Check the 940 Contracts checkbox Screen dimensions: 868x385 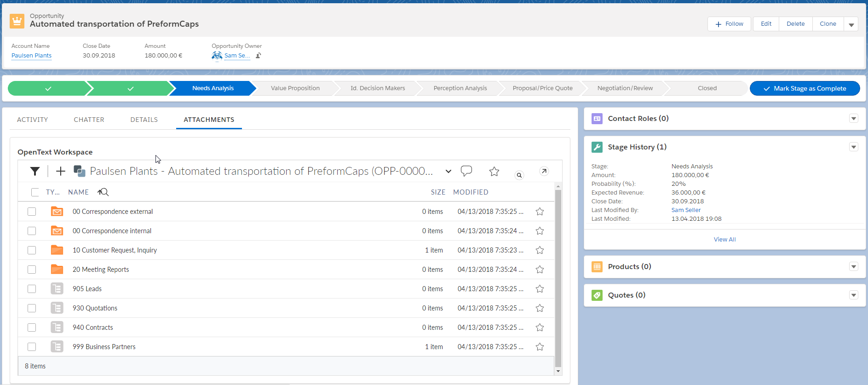pyautogui.click(x=32, y=328)
